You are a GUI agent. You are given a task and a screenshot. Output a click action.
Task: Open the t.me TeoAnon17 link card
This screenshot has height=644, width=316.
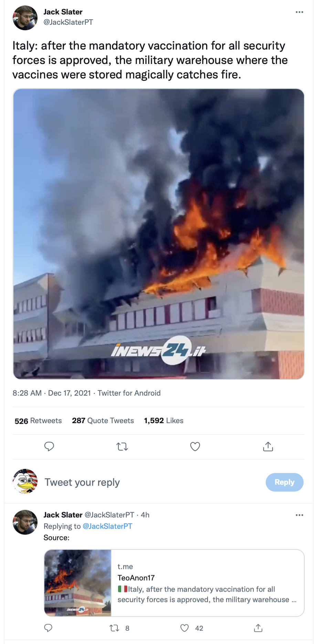click(x=174, y=583)
